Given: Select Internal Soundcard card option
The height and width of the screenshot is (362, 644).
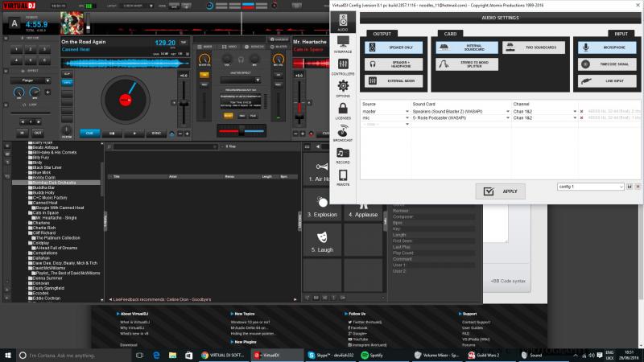Looking at the screenshot, I should 467,47.
